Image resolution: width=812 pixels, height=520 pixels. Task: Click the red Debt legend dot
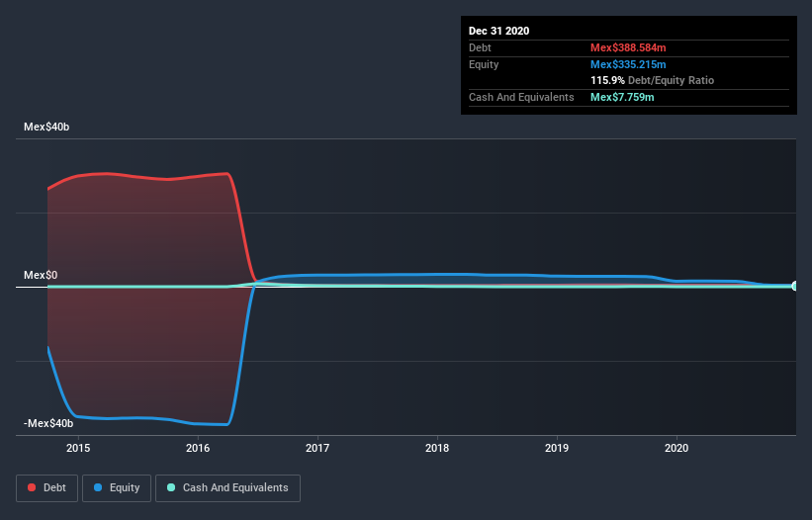coord(32,487)
